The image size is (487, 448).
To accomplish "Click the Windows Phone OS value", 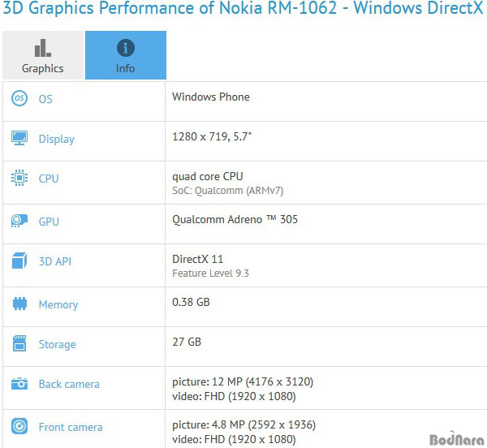I will pyautogui.click(x=211, y=97).
